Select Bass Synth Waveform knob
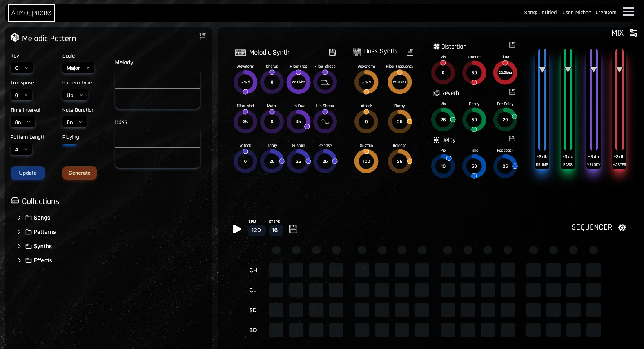 click(366, 82)
